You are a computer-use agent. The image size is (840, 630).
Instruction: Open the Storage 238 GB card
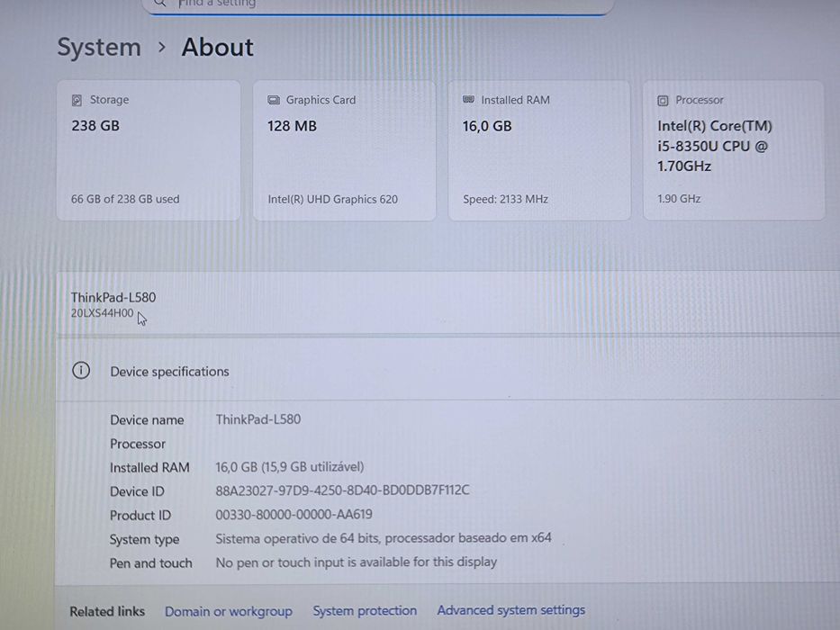pos(149,150)
